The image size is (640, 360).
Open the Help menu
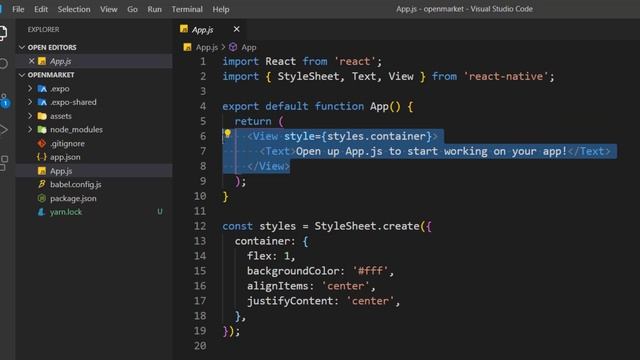point(221,9)
